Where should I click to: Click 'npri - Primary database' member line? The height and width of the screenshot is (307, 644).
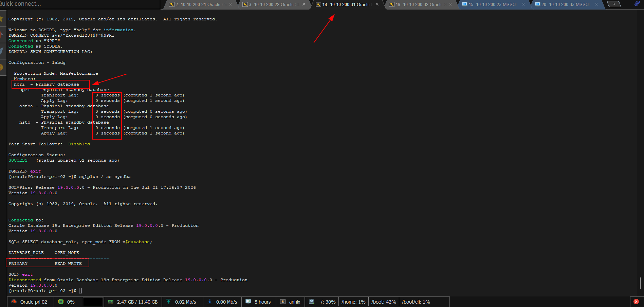47,84
